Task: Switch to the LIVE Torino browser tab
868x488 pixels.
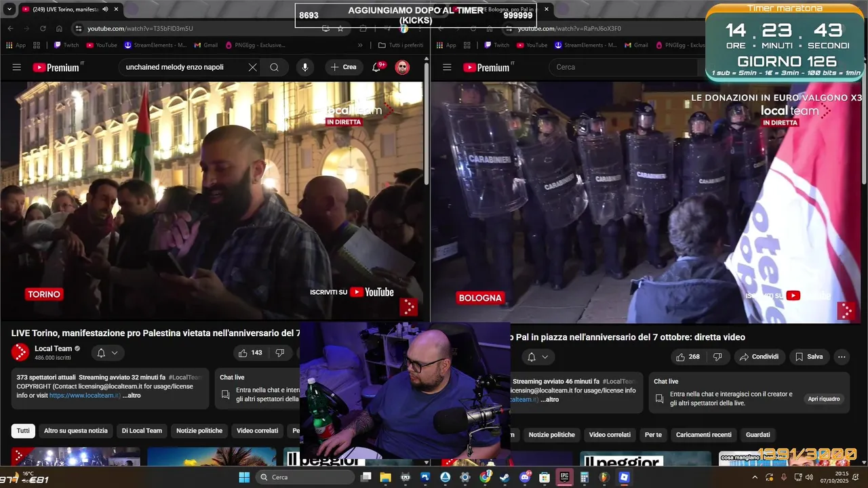Action: tap(66, 9)
